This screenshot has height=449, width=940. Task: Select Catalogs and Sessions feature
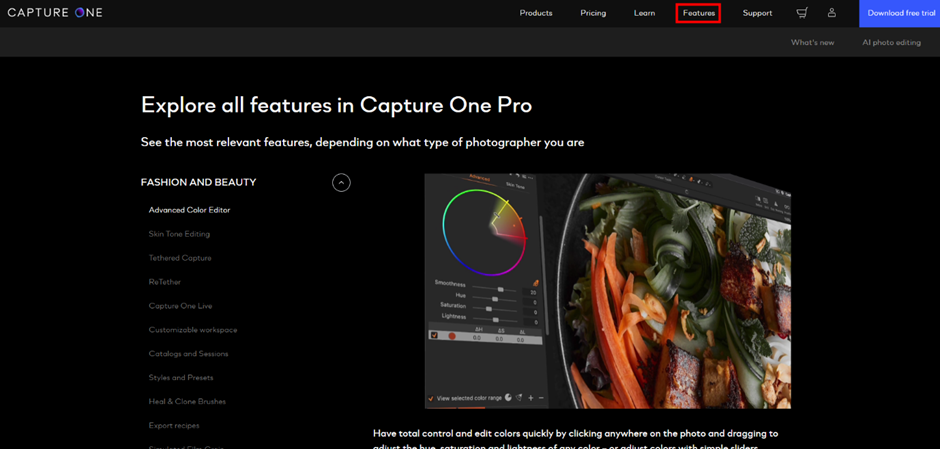tap(188, 354)
